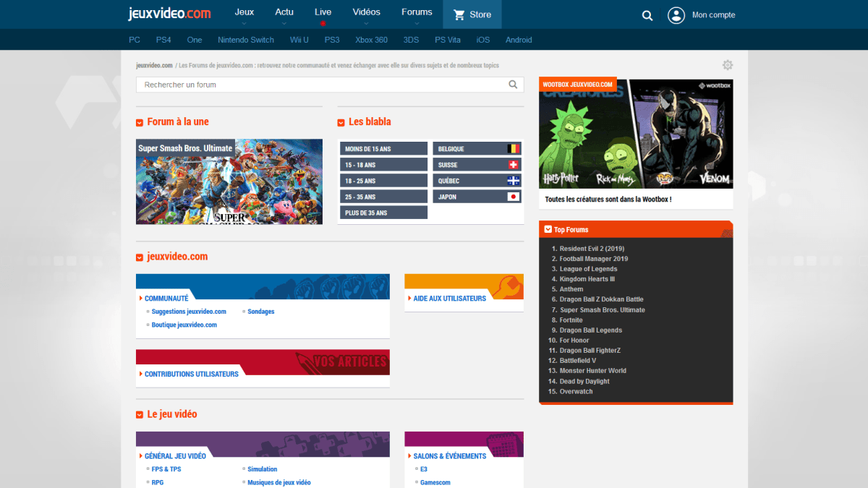Select the Android platform tab
Screen dimensions: 868x488
click(519, 40)
